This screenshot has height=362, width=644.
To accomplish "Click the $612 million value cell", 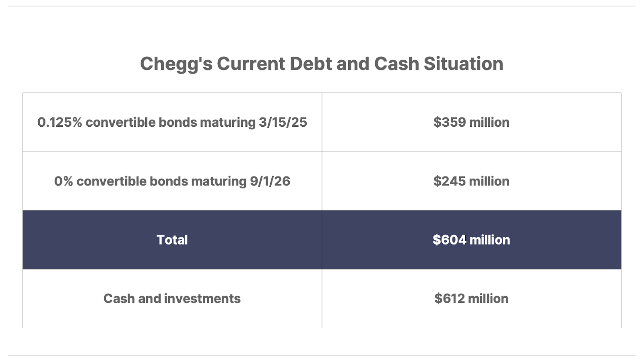I will click(471, 298).
